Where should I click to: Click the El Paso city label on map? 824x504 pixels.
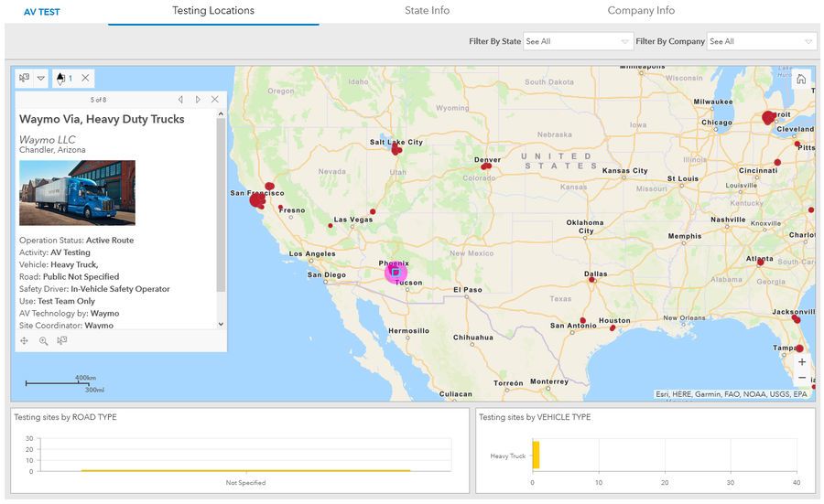(468, 289)
